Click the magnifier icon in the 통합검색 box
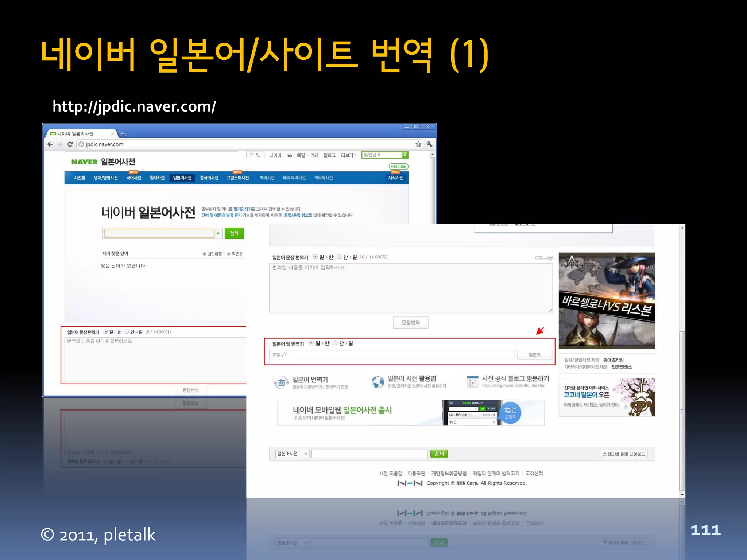The image size is (747, 560). (x=405, y=155)
